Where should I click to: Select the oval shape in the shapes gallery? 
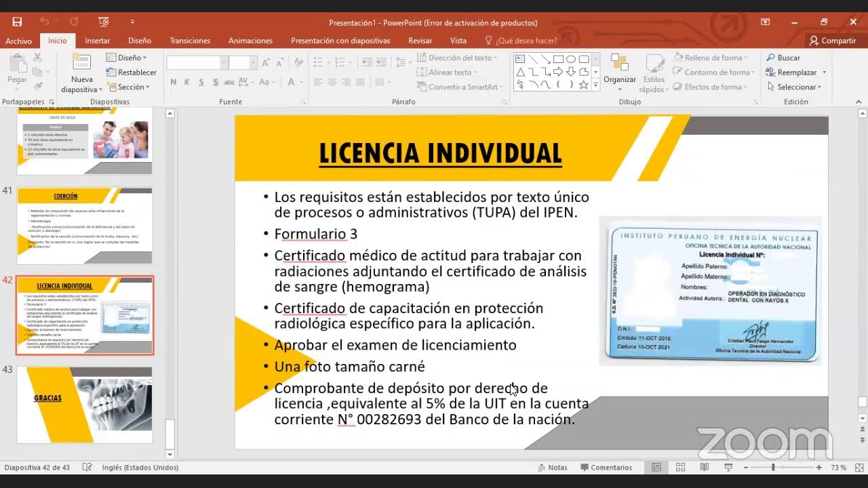571,59
